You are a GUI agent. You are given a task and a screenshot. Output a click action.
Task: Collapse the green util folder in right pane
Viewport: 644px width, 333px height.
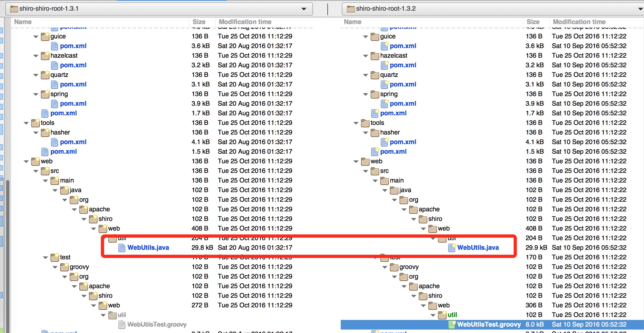pos(433,315)
